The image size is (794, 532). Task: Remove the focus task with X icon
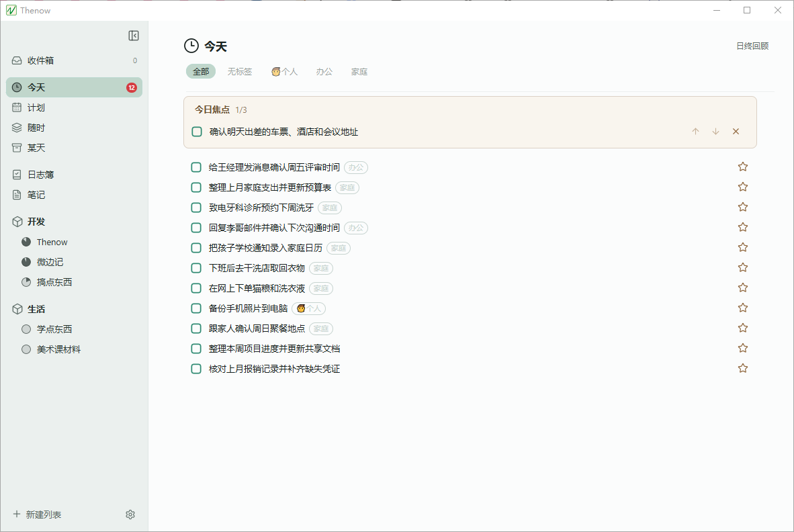click(736, 132)
